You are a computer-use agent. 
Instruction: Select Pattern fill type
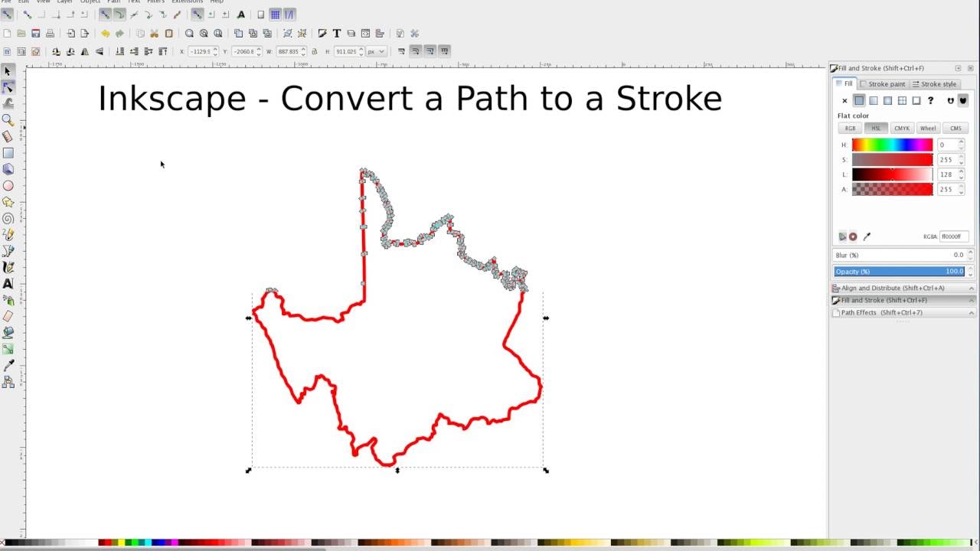(x=902, y=100)
